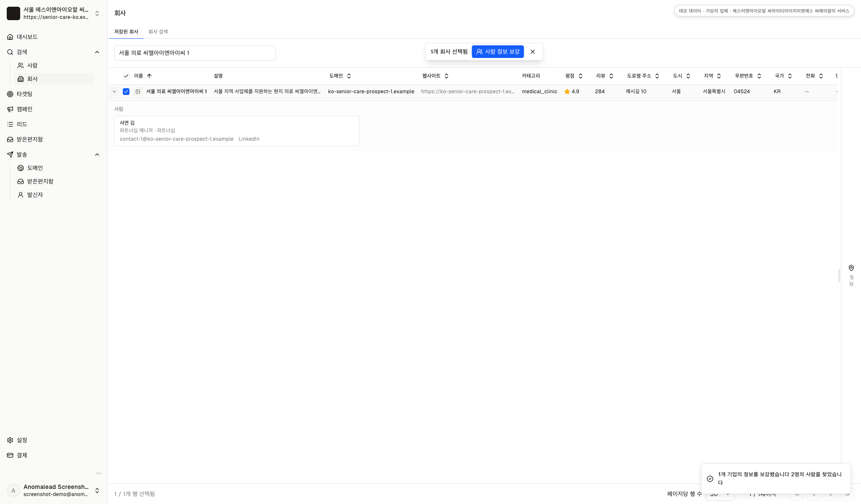Clear selection with the X button
This screenshot has width=861, height=504.
click(x=533, y=52)
